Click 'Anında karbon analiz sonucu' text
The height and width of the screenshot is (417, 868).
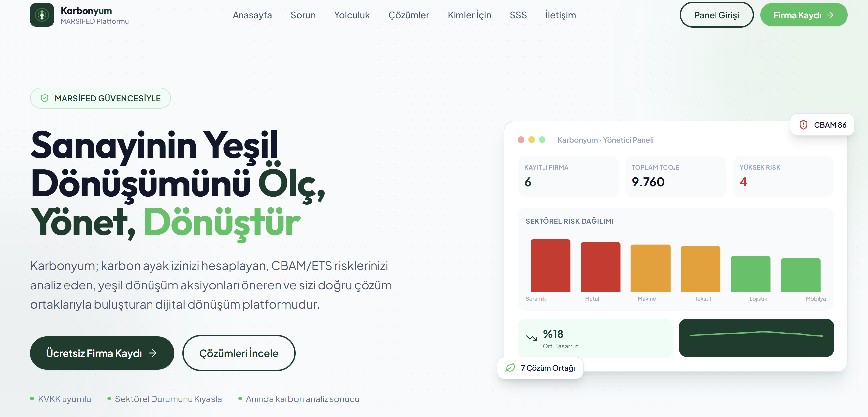302,399
